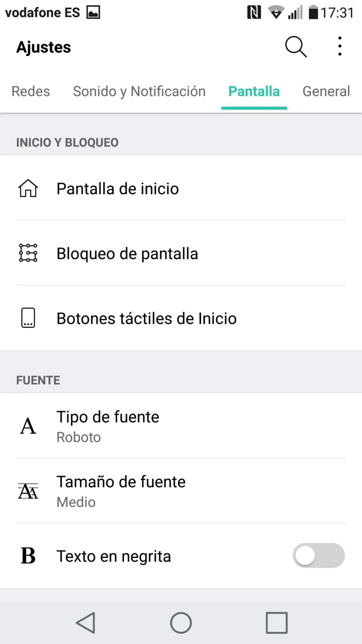The height and width of the screenshot is (644, 362).
Task: Tap the house icon beside Pantalla de inicio
Action: (28, 188)
